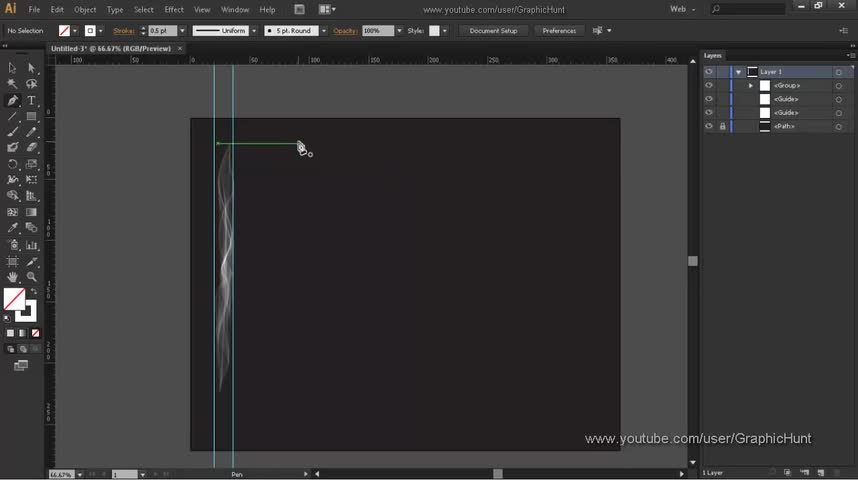
Task: Select the Selection tool (black arrow)
Action: (12, 68)
